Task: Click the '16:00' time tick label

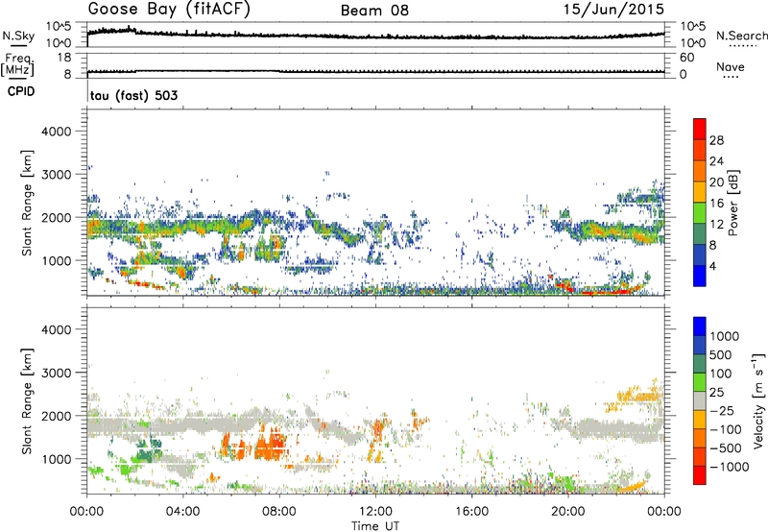Action: (471, 512)
